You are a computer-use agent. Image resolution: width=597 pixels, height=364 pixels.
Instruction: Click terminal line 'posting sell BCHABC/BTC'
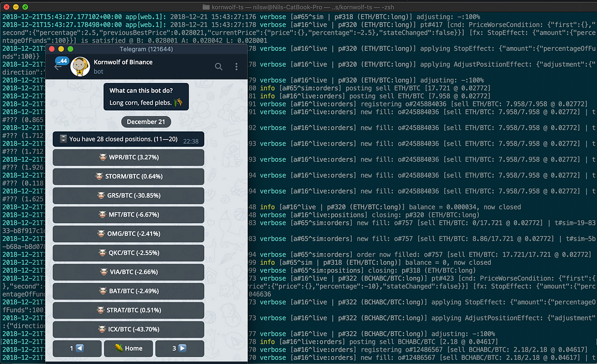[x=392, y=341]
